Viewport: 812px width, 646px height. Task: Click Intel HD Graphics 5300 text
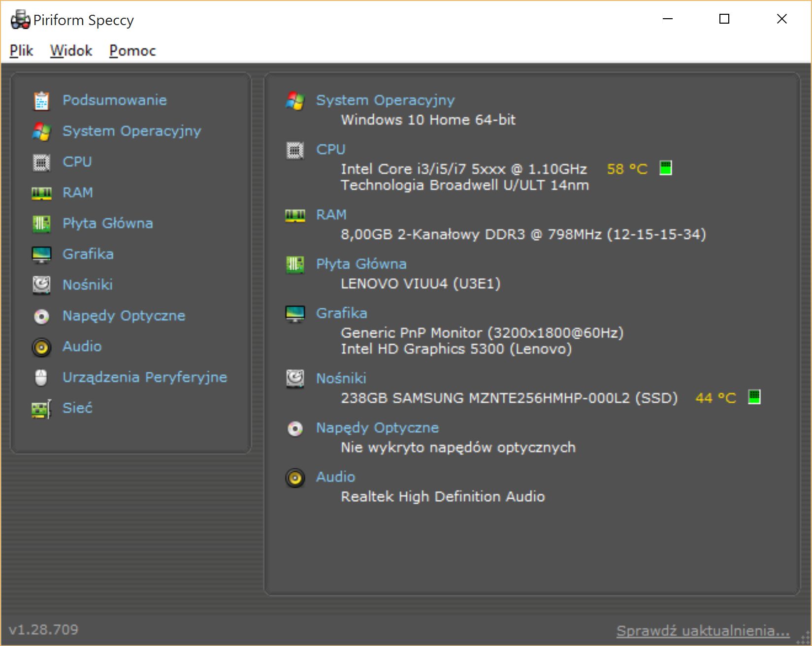coord(456,349)
